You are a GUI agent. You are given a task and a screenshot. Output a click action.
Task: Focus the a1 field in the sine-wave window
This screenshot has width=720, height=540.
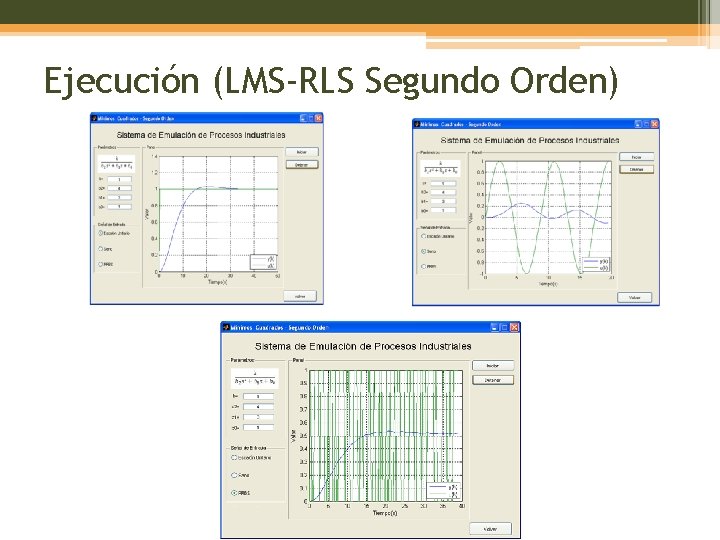[443, 201]
